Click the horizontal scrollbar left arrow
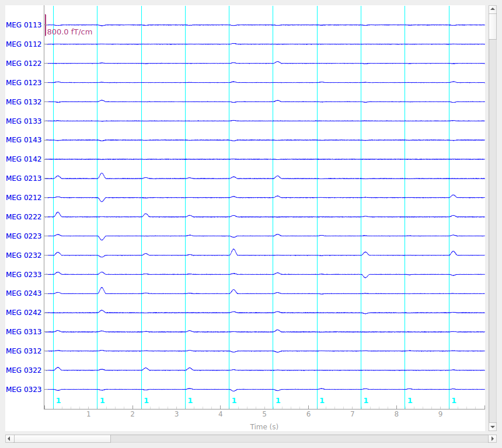Viewport: 502px width, 448px height. tap(9, 439)
